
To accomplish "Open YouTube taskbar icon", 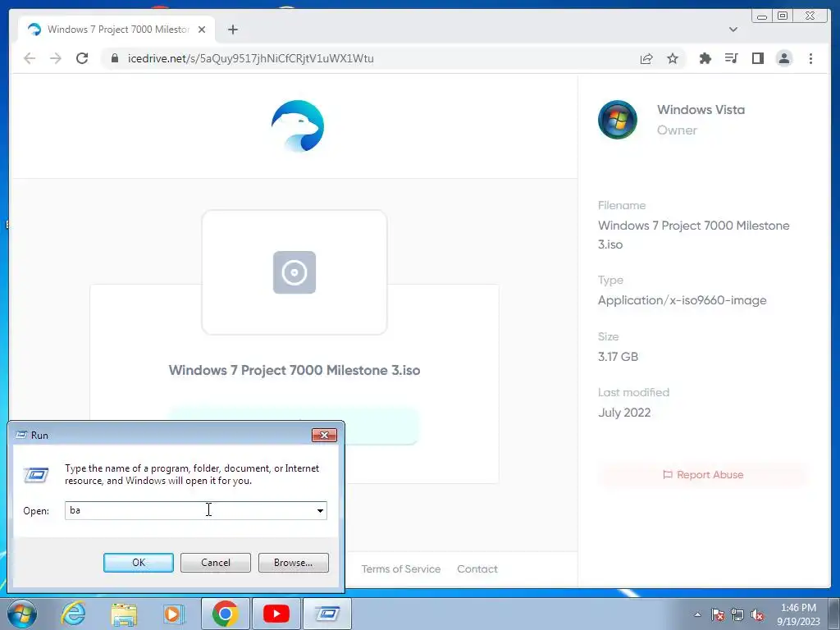I will (x=276, y=614).
